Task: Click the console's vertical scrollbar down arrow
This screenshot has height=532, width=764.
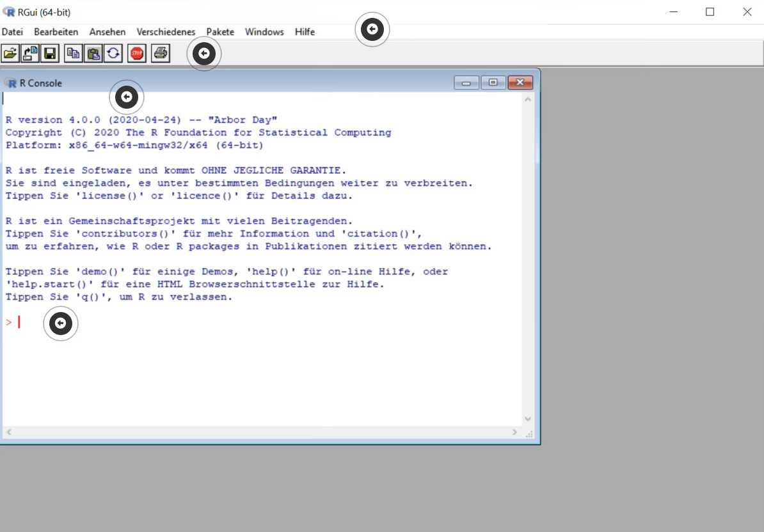Action: (x=528, y=419)
